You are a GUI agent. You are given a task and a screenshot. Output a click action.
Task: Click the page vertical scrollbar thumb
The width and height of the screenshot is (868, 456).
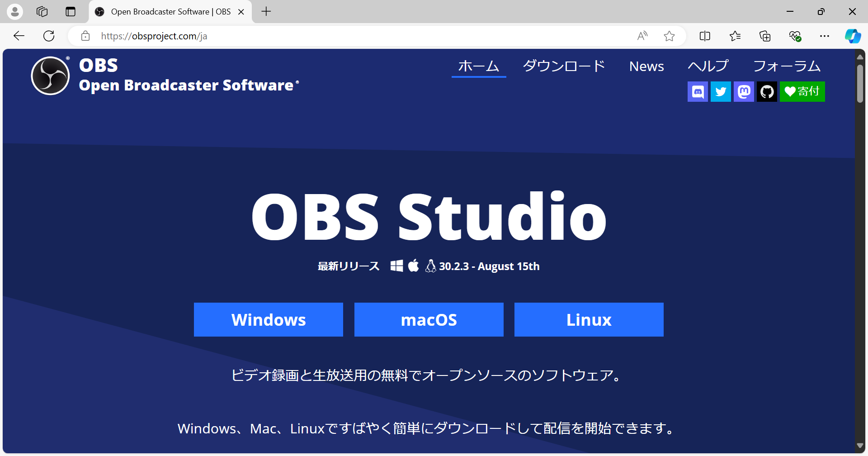[860, 84]
